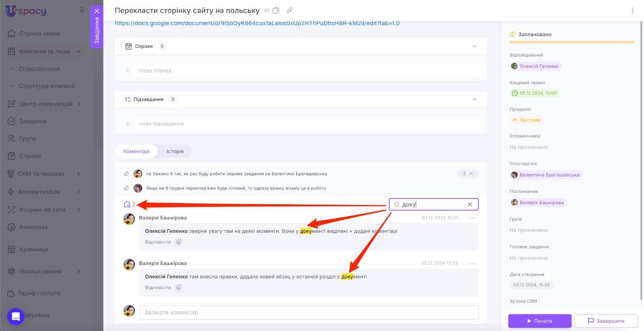Copy task link with the chain icon
This screenshot has width=644, height=331.
click(289, 10)
